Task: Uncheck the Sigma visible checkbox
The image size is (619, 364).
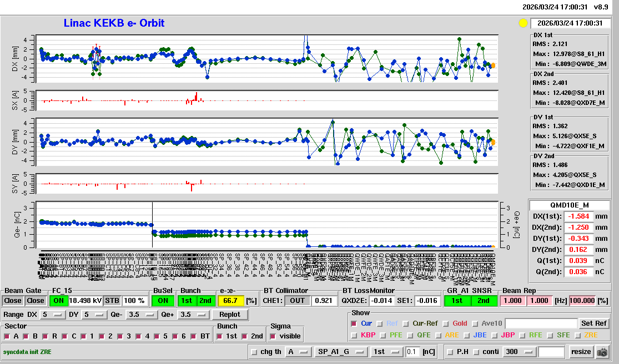Action: tap(273, 336)
